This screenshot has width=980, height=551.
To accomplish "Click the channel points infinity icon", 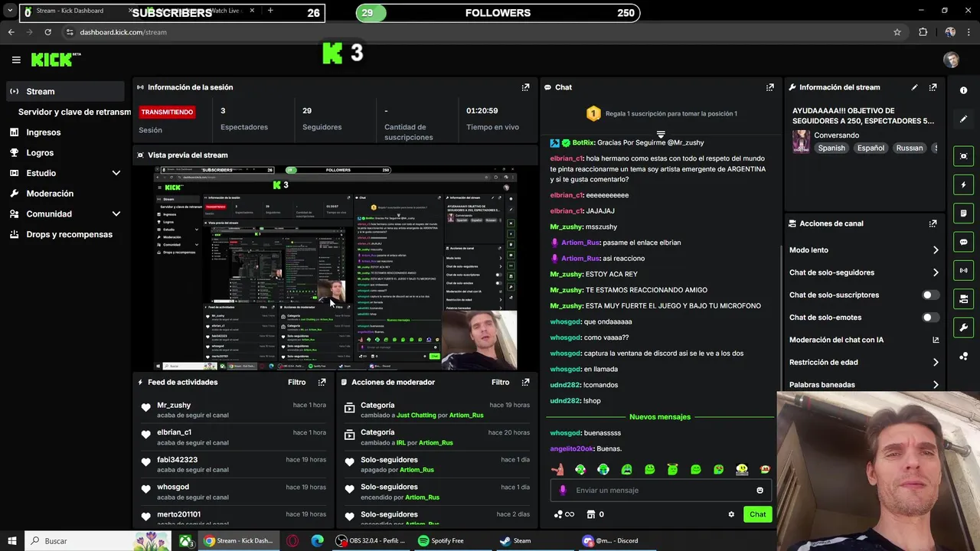I will click(563, 514).
